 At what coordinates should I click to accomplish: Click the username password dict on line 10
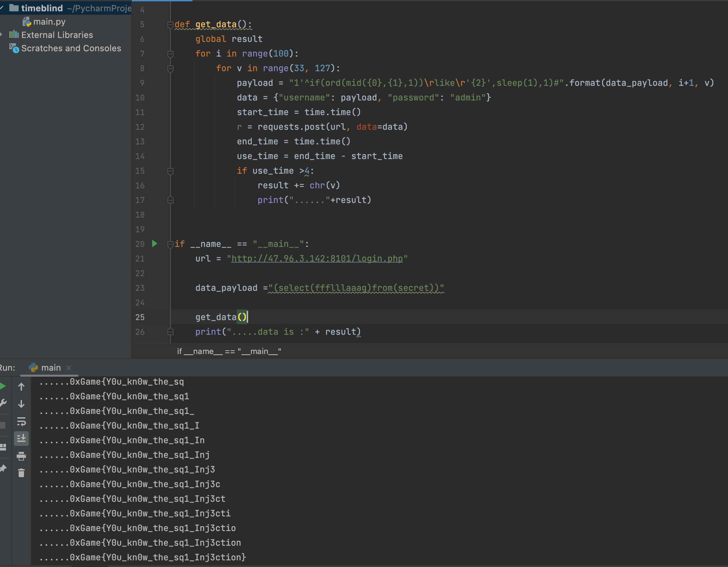tap(382, 97)
